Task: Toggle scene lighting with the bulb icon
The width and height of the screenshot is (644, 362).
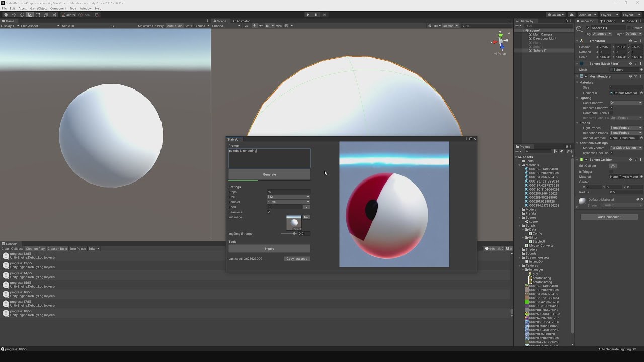Action: click(x=254, y=26)
